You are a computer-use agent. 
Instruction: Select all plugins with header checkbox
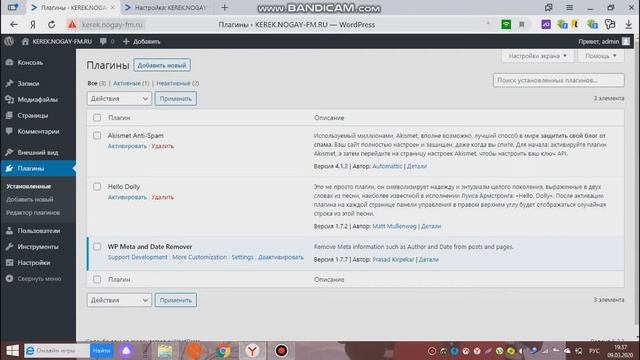[x=97, y=118]
